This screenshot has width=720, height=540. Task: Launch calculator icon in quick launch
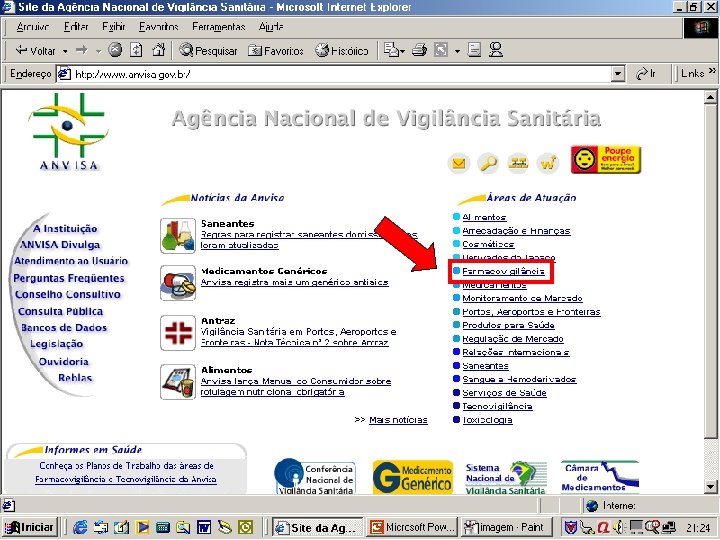(163, 527)
